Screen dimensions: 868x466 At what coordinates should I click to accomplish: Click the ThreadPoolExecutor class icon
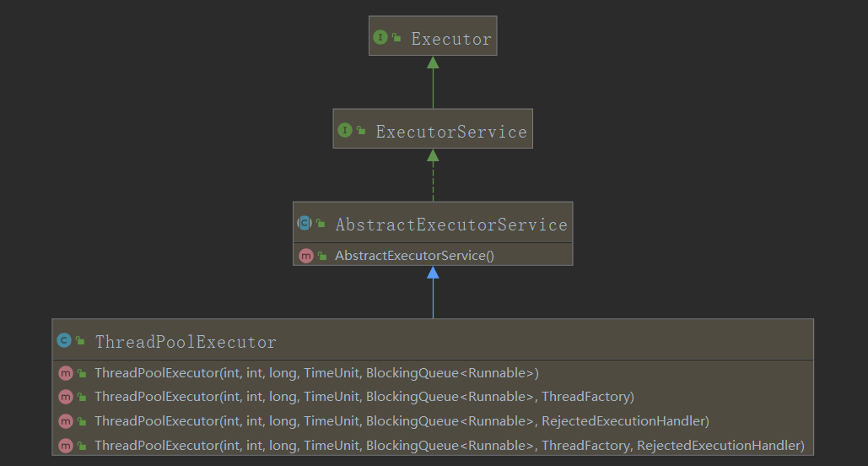(64, 340)
